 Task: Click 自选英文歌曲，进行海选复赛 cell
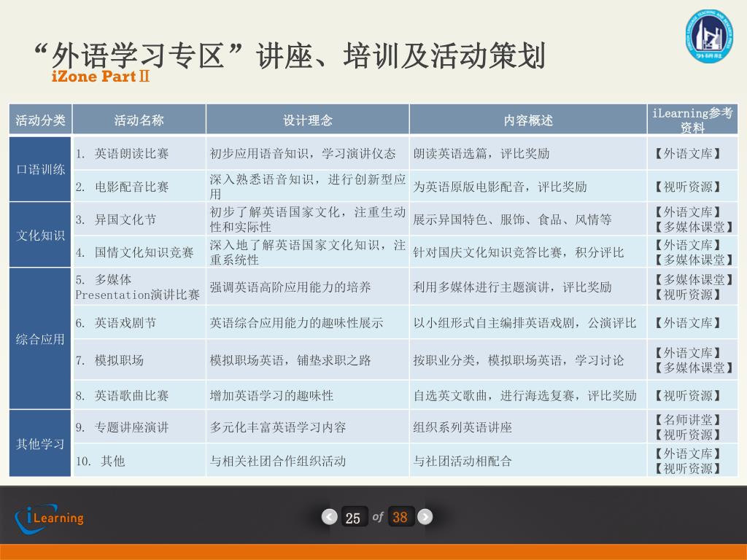pyautogui.click(x=528, y=394)
